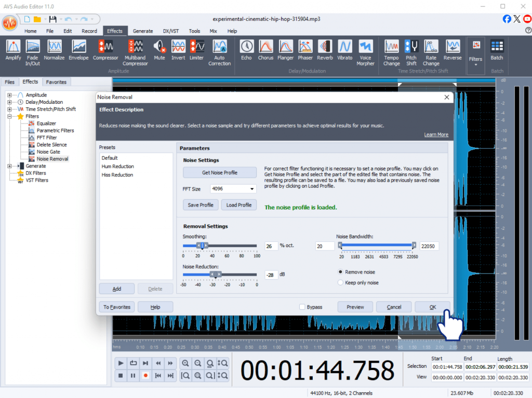Viewport: 532px width, 398px height.
Task: Click the Get Noise Profile button
Action: tap(220, 172)
